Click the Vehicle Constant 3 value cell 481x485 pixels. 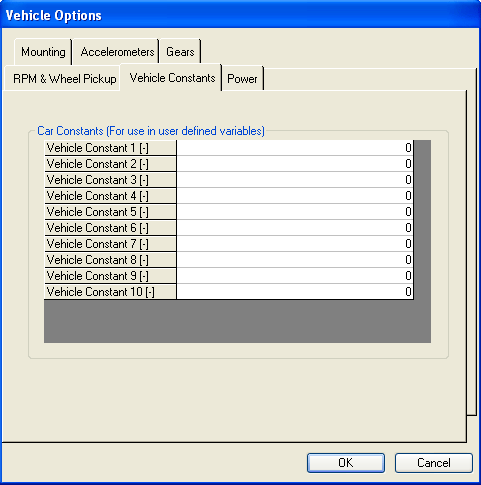[x=295, y=180]
